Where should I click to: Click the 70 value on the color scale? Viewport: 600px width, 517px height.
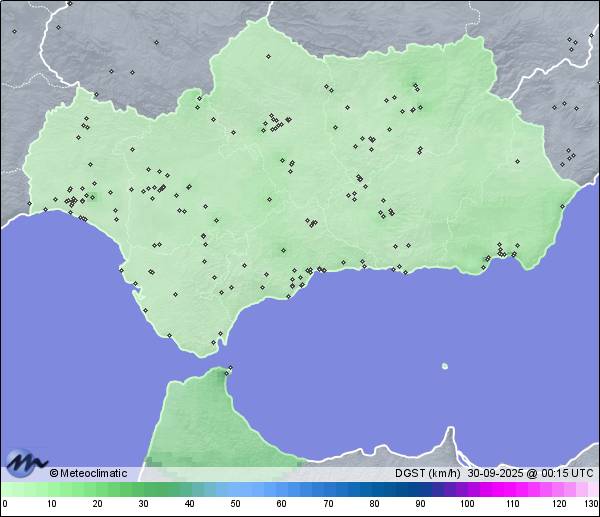pyautogui.click(x=328, y=503)
